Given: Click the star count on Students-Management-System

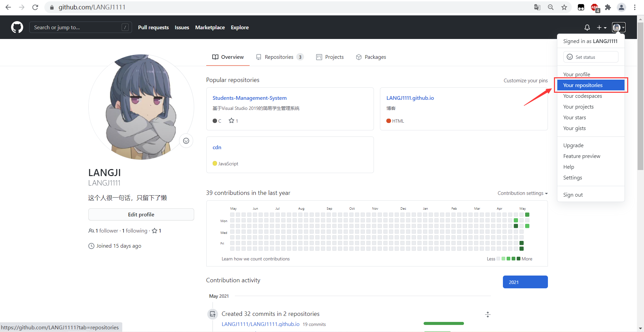Looking at the screenshot, I should 233,121.
